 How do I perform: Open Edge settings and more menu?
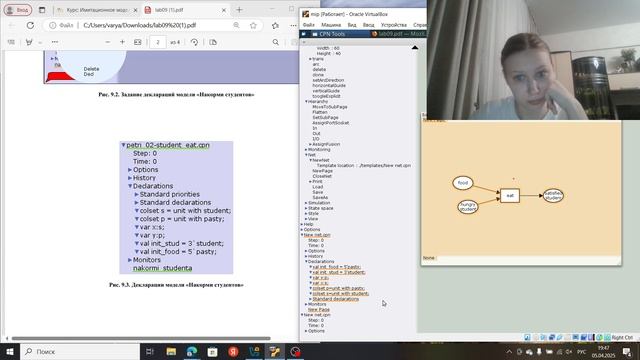[293, 25]
